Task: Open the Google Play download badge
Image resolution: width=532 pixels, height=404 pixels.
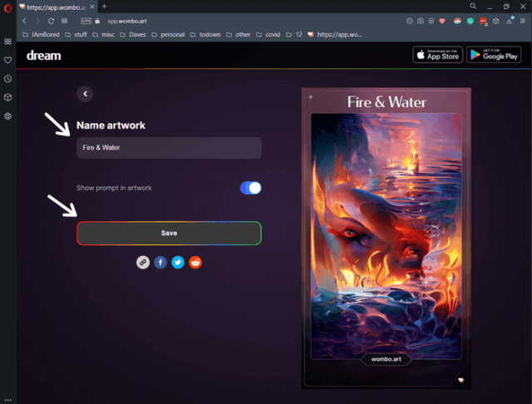Action: [494, 55]
